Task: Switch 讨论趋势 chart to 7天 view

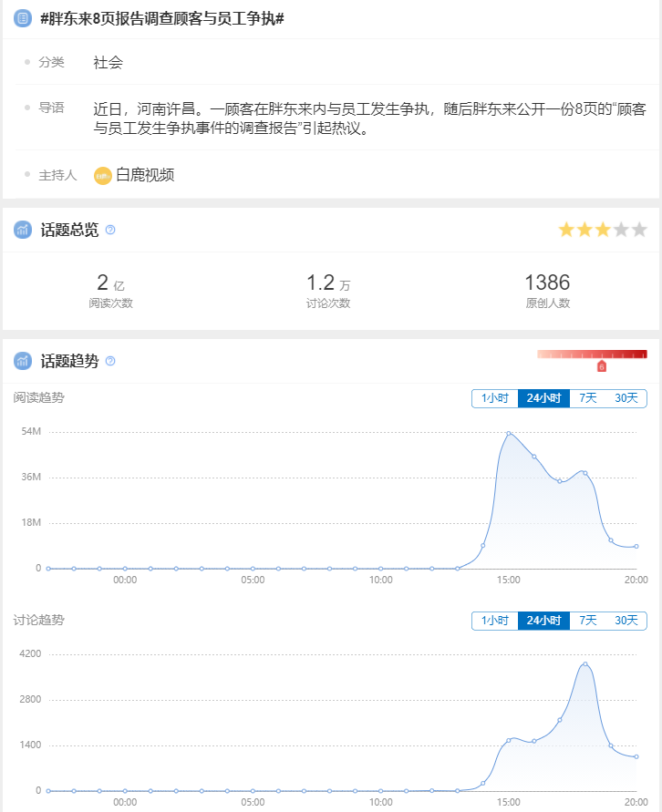Action: (x=588, y=621)
